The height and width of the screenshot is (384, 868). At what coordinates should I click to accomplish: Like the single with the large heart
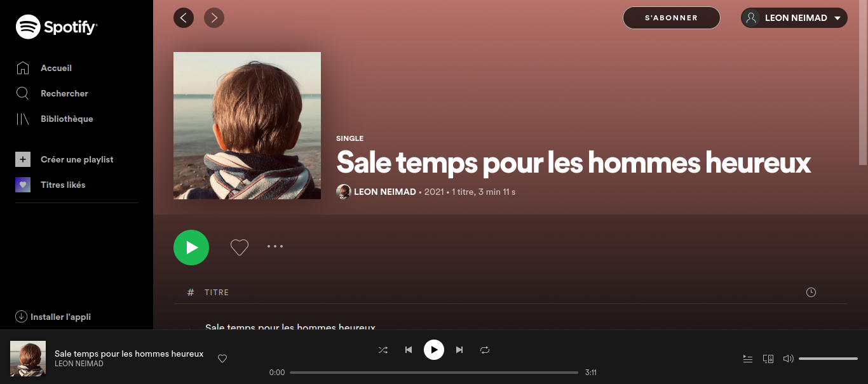tap(240, 248)
